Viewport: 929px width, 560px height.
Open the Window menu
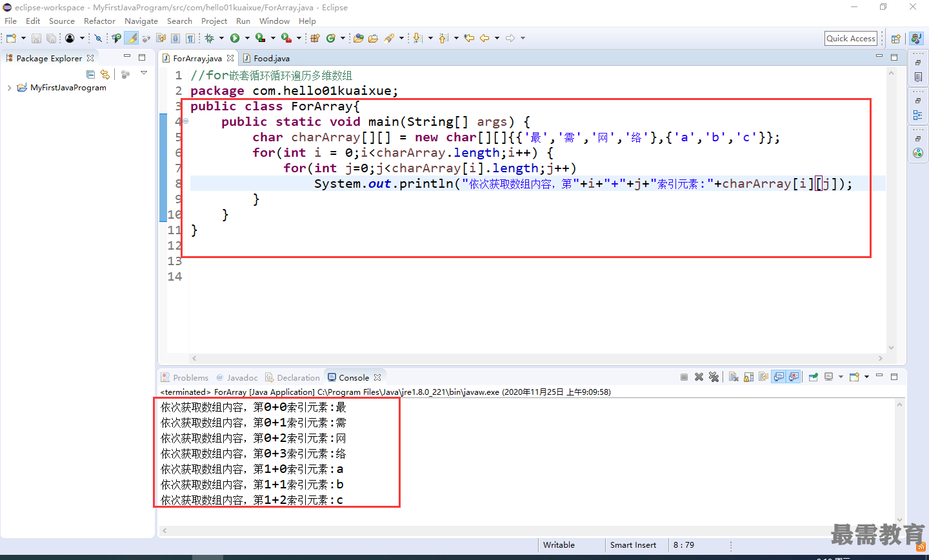(274, 21)
